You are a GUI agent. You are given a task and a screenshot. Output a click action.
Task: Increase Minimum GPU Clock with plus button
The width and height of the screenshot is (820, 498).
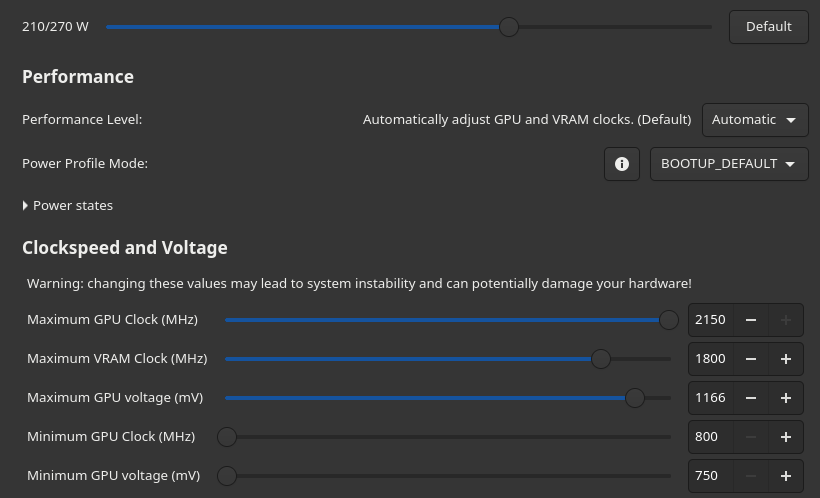tap(786, 437)
